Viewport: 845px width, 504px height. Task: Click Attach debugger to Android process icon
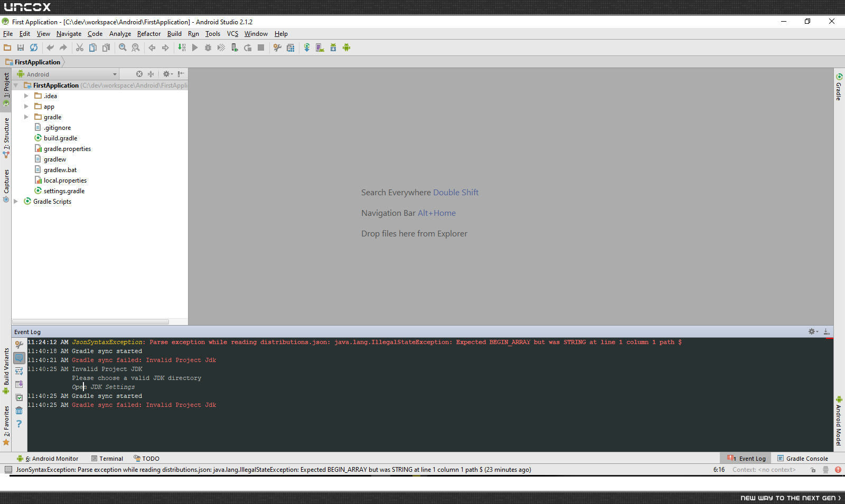[x=234, y=47]
